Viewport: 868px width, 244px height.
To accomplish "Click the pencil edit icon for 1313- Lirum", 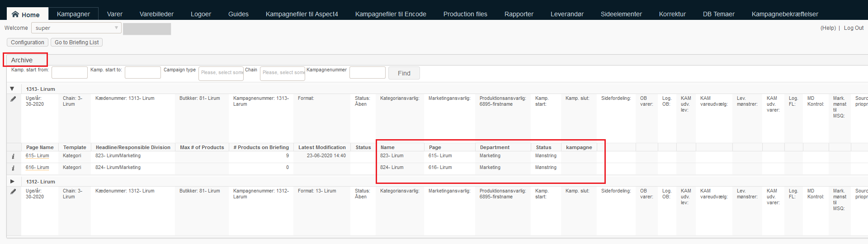I will point(13,99).
